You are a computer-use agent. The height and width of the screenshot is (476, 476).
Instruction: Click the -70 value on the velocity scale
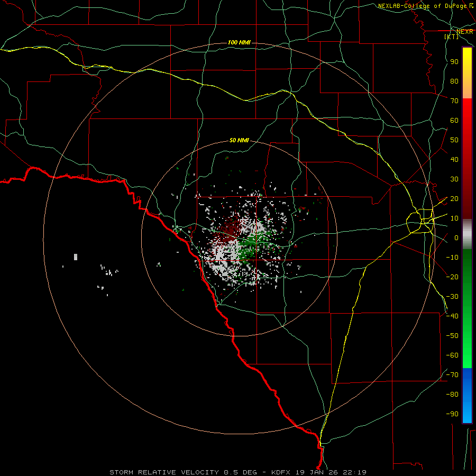(x=452, y=375)
